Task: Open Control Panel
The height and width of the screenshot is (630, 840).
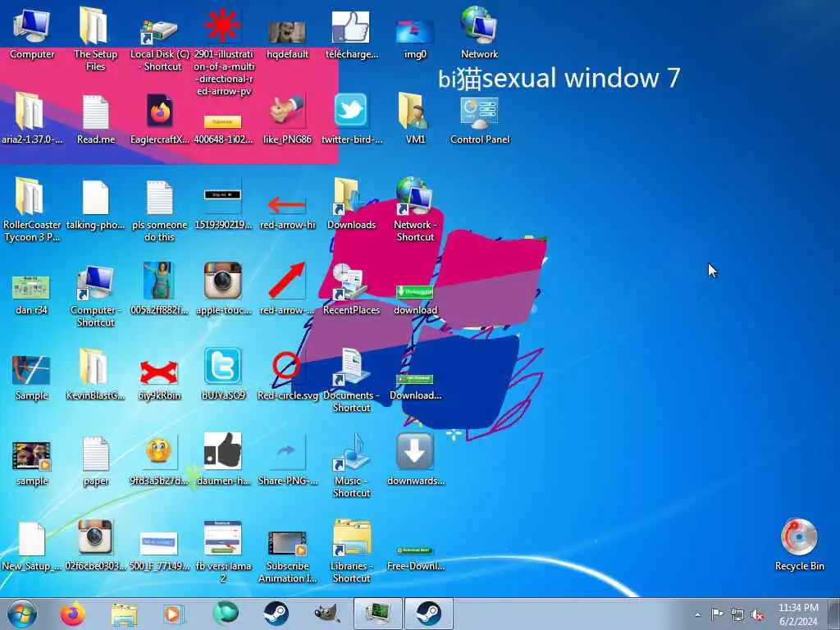Action: 479,120
